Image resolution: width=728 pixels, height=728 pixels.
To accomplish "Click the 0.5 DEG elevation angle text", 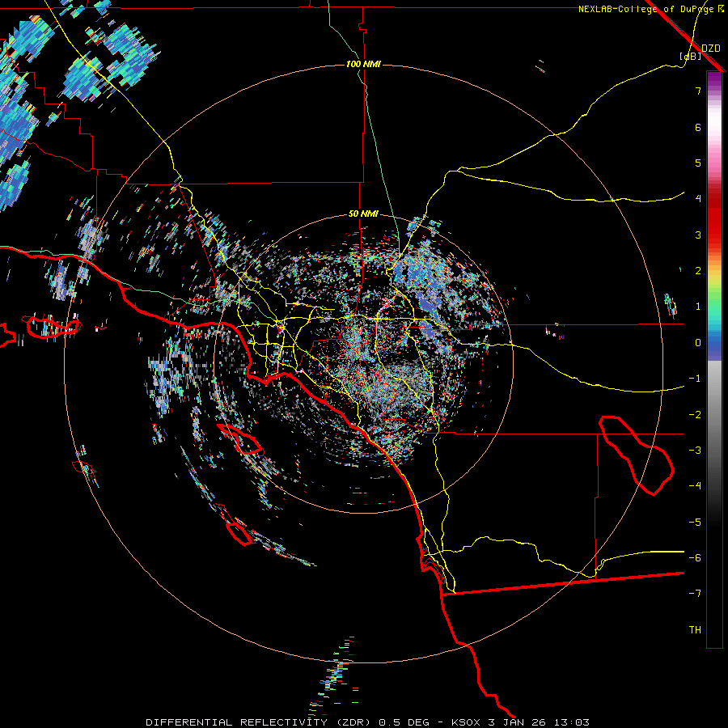I will click(404, 722).
